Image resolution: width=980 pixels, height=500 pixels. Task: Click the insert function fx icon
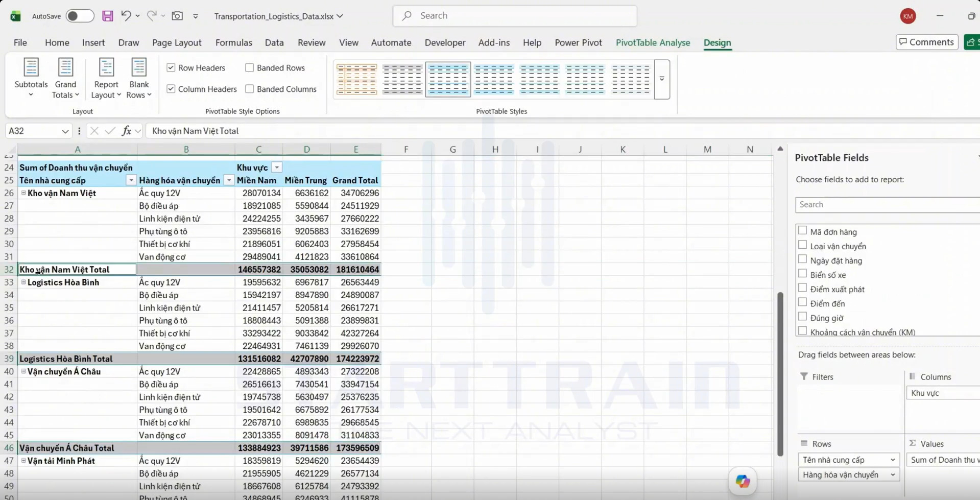(126, 131)
